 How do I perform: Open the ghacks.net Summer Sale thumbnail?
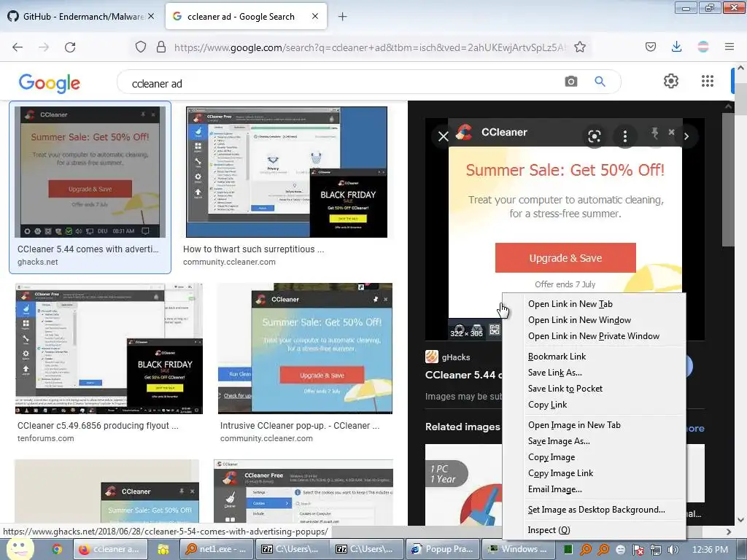tap(90, 172)
